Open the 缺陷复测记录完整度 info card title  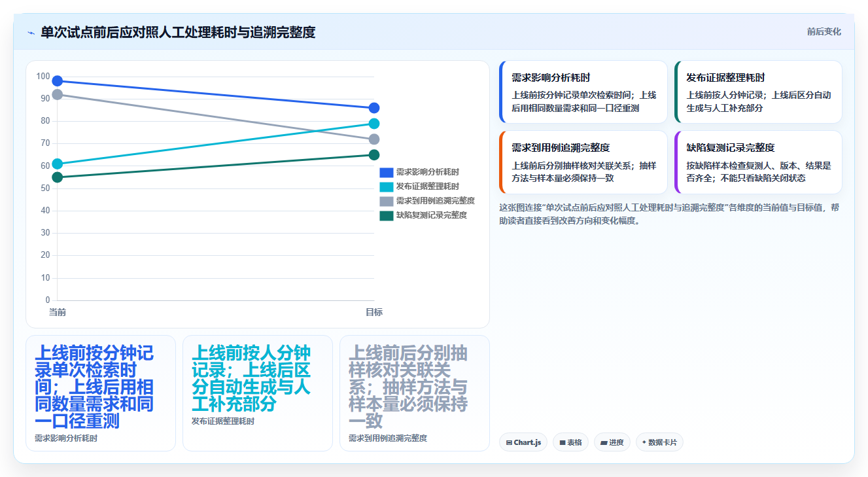[731, 149]
